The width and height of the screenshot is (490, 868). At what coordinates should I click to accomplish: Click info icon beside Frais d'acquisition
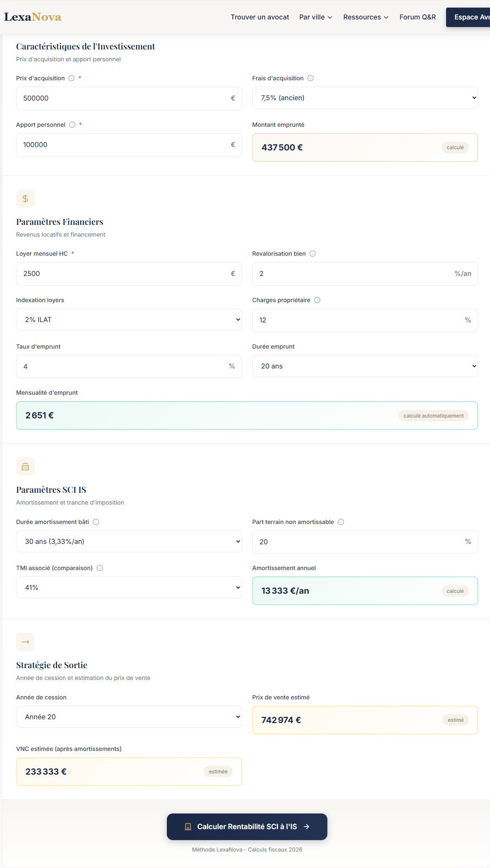(x=310, y=78)
